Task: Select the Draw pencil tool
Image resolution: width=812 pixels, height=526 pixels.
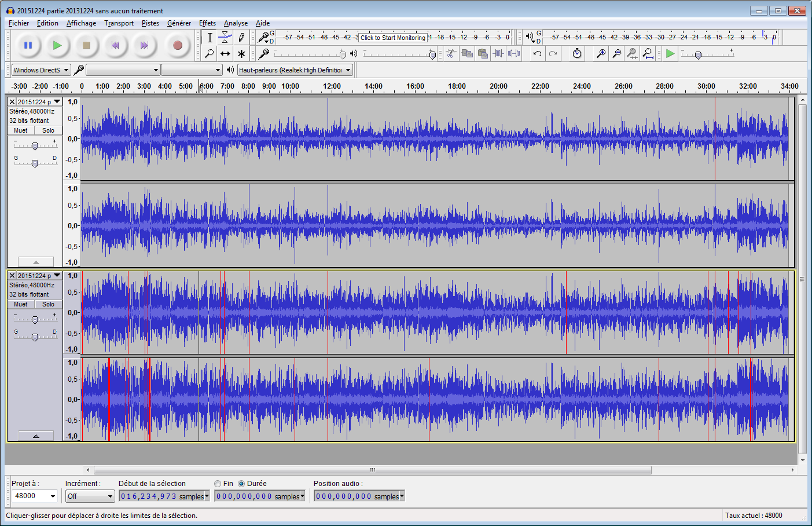Action: coord(241,38)
